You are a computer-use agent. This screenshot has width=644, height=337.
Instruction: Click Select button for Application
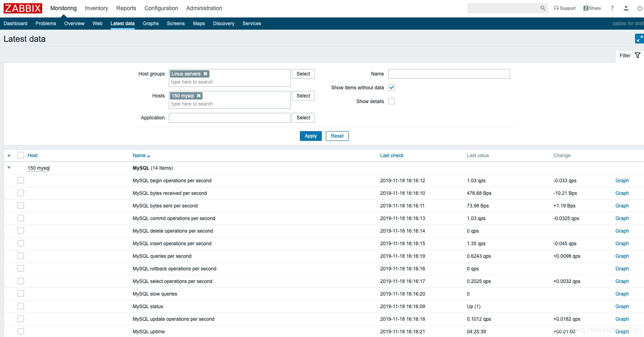point(303,118)
